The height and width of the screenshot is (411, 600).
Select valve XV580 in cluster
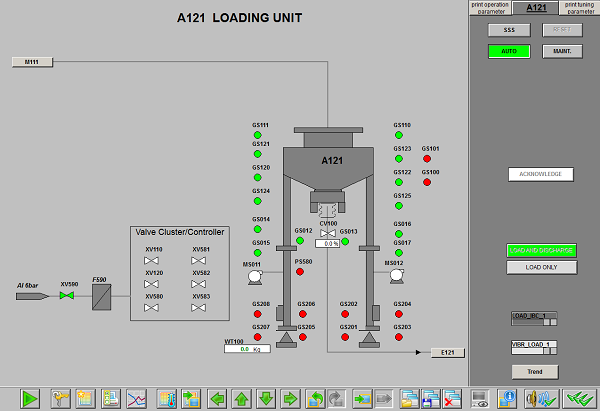[x=151, y=308]
